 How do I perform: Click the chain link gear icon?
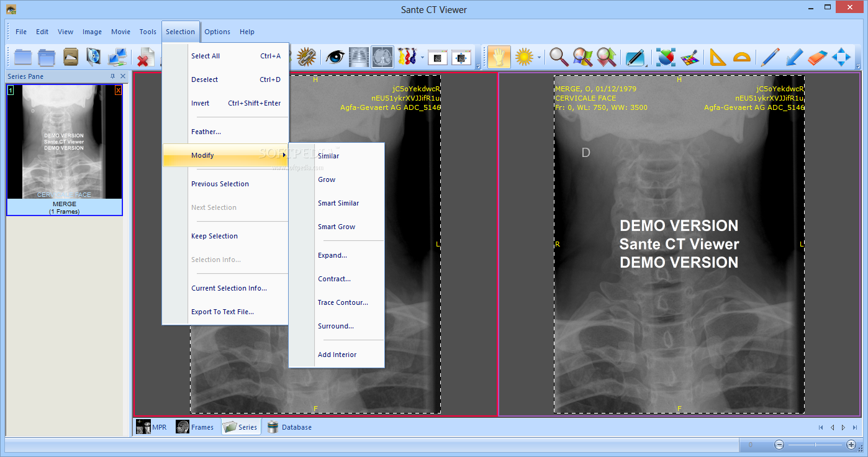(306, 57)
